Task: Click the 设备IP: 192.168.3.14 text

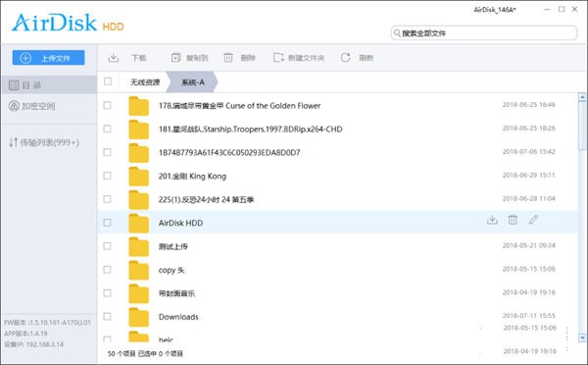Action: click(33, 344)
